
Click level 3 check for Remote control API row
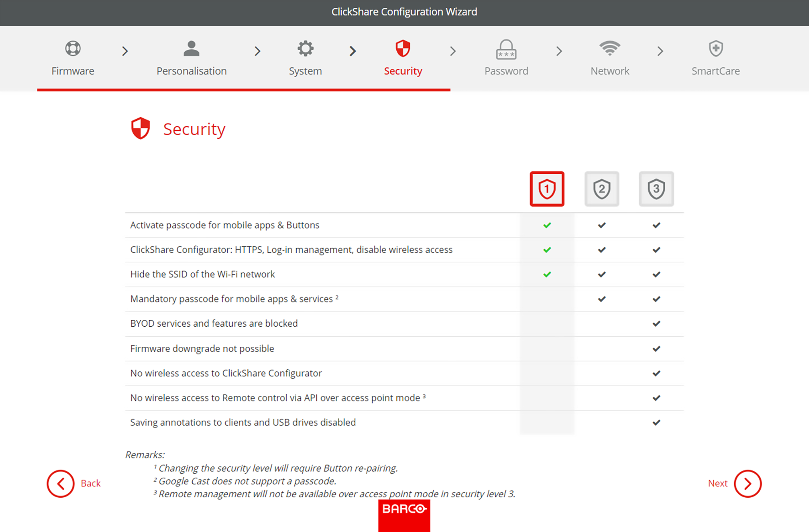656,398
